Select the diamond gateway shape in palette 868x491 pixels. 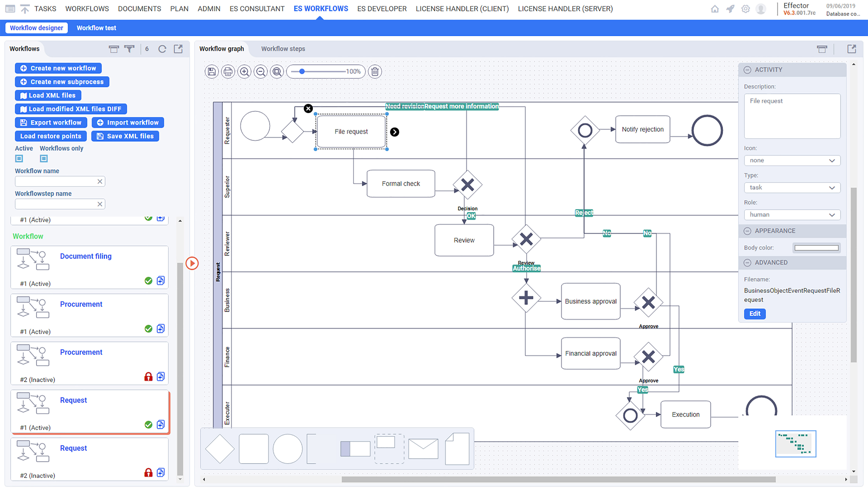(x=220, y=449)
